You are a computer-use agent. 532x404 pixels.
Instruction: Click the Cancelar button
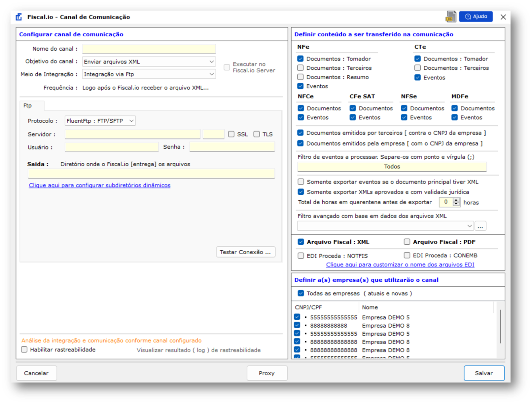(x=36, y=373)
